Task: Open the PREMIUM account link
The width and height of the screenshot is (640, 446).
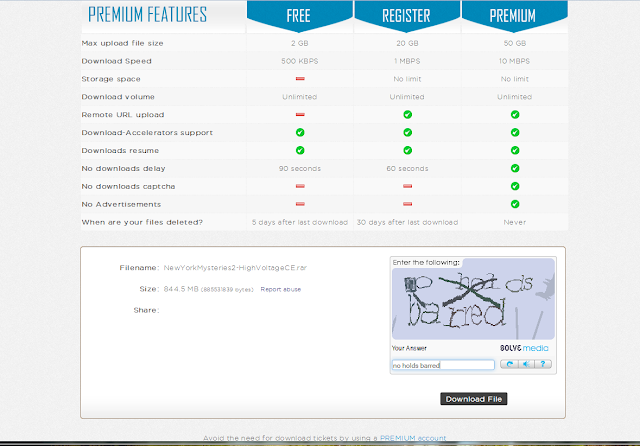Action: 413,438
